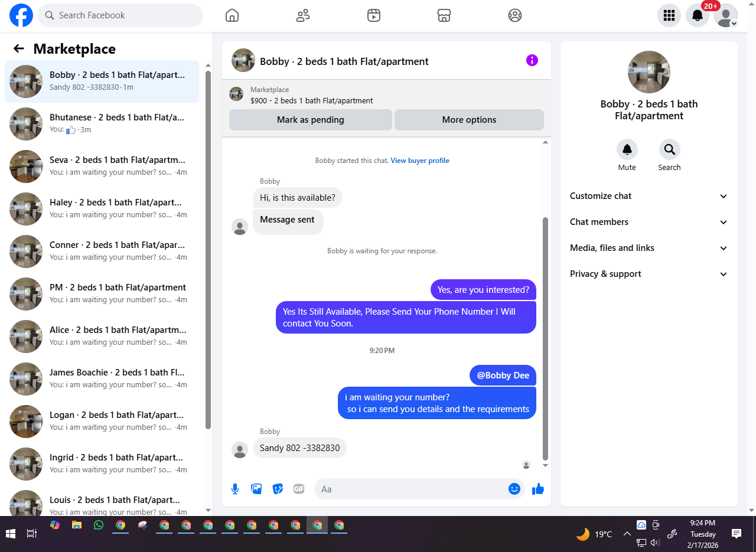Open the Alice conversation
This screenshot has width=756, height=552.
coord(102,337)
